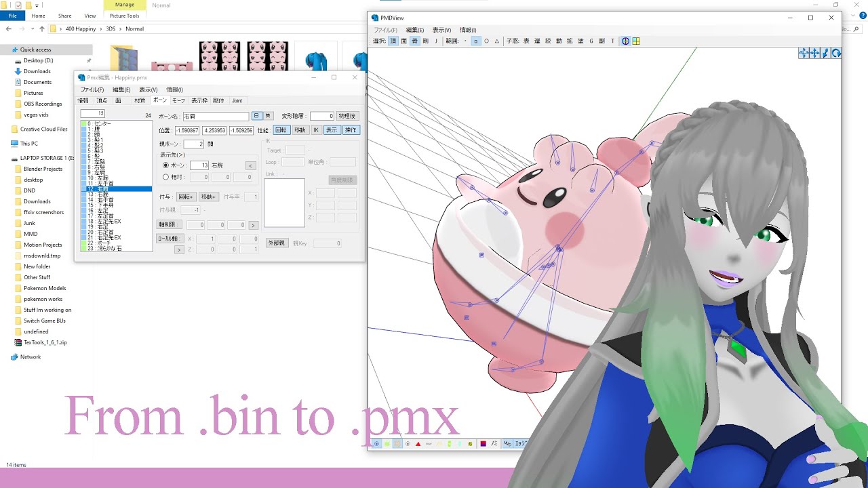Screen dimensions: 868x488
Task: Toggle the 英 English name button
Action: tap(268, 116)
